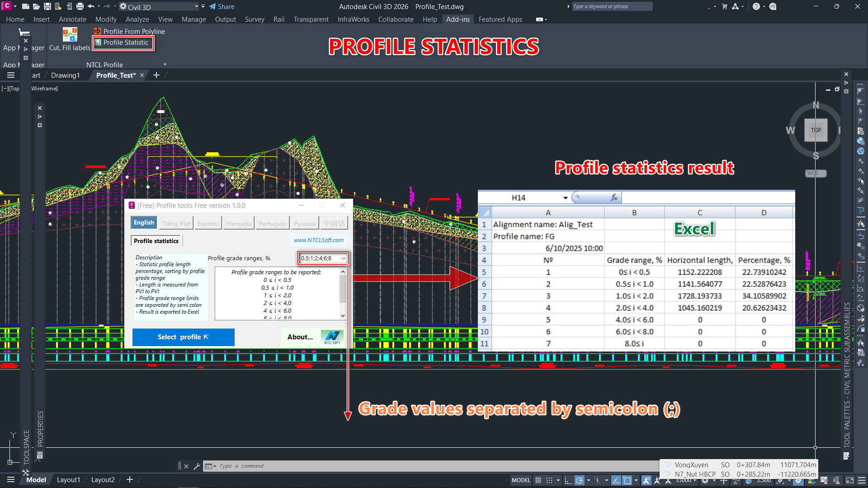The height and width of the screenshot is (488, 868).
Task: Open the Profile From Polyline tool
Action: point(129,31)
